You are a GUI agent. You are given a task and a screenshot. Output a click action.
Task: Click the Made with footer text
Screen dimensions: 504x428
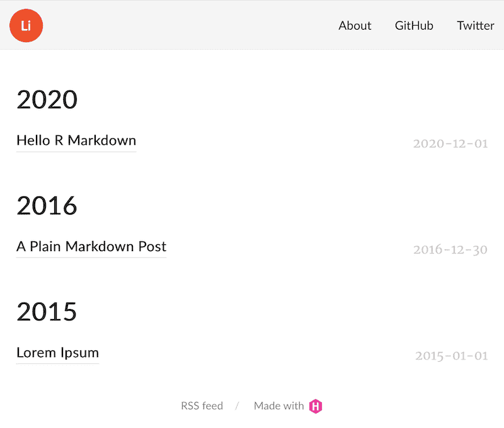pos(278,406)
